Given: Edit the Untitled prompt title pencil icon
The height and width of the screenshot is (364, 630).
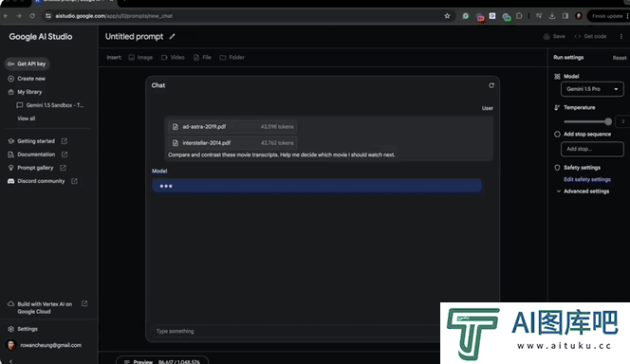Looking at the screenshot, I should (172, 37).
